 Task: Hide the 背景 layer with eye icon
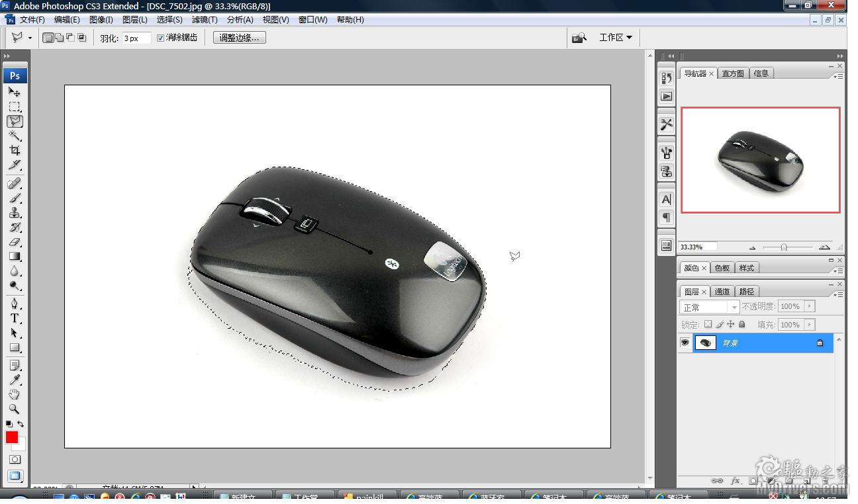[x=685, y=343]
